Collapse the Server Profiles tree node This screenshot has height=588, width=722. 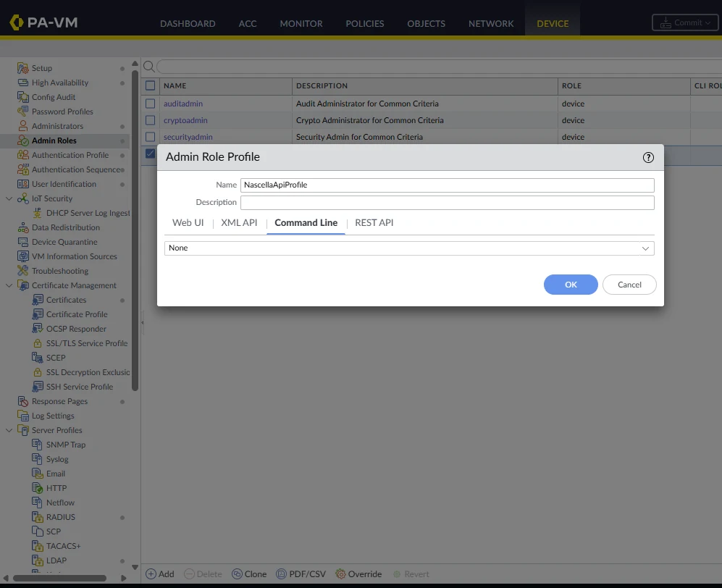(9, 430)
